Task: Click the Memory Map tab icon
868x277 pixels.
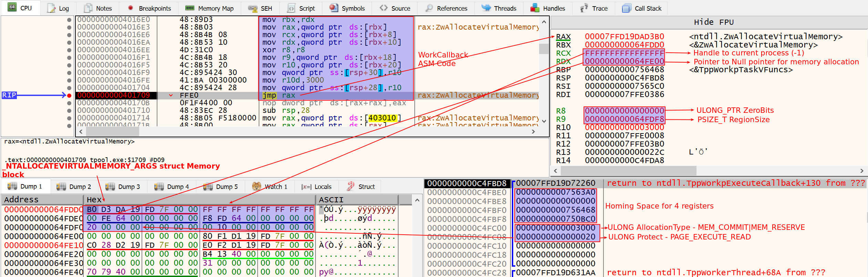Action: pyautogui.click(x=189, y=8)
